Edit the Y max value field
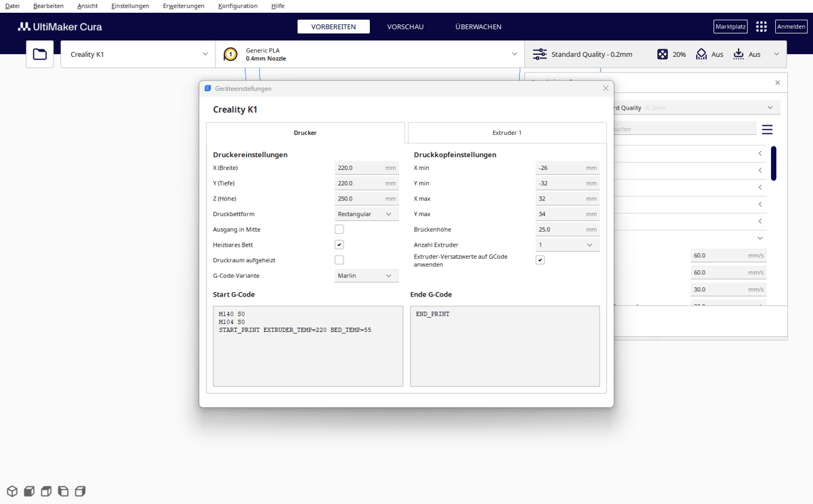The image size is (813, 504). (568, 214)
